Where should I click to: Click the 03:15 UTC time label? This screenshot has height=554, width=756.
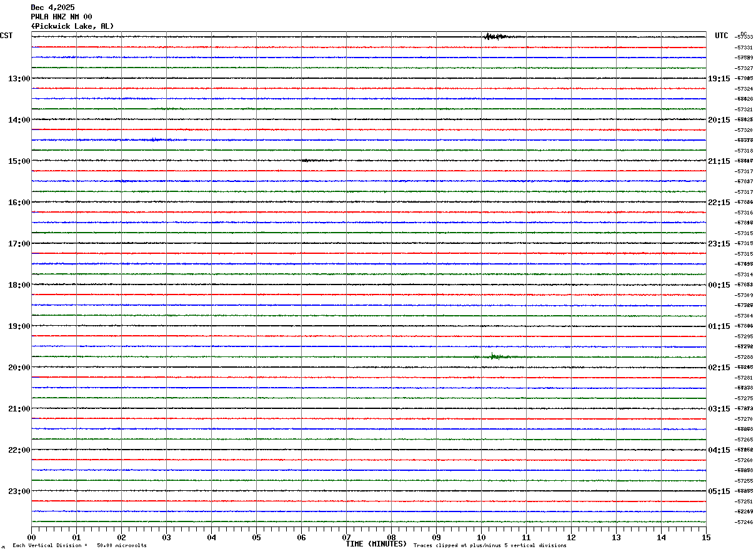coord(719,409)
